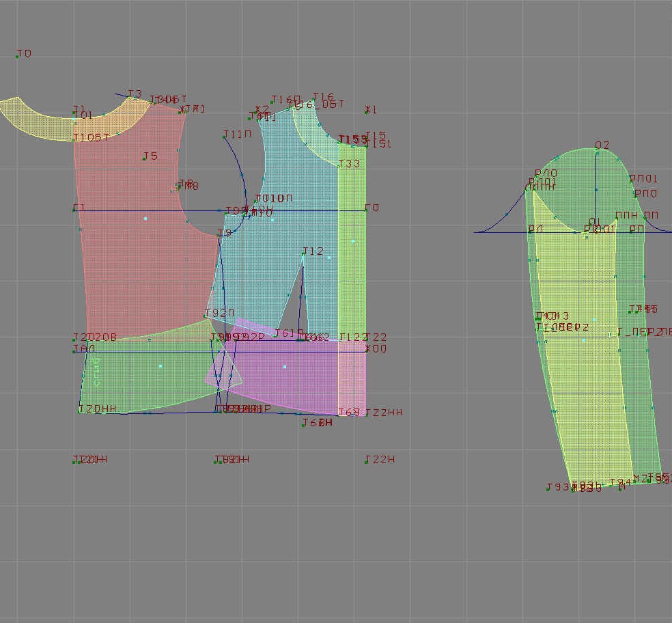Screen dimensions: 672x623
Task: Select the purple lower front panel
Action: pos(287,376)
